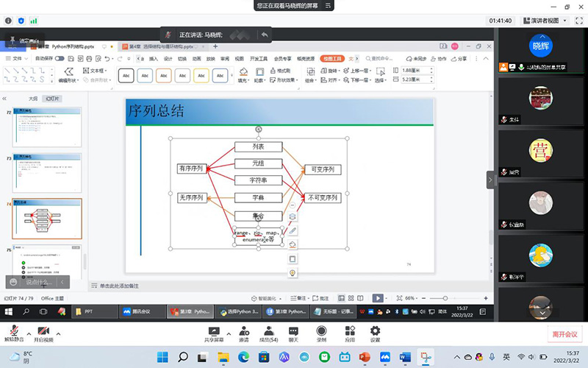Screen dimensions: 588x368
Task: Select slide 72 thumbnail
Action: (47, 127)
